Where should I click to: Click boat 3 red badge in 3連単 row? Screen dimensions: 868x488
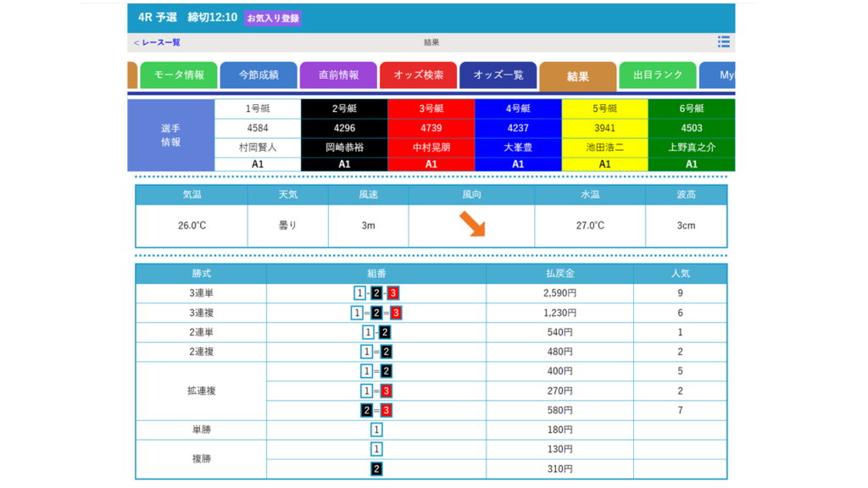point(393,293)
